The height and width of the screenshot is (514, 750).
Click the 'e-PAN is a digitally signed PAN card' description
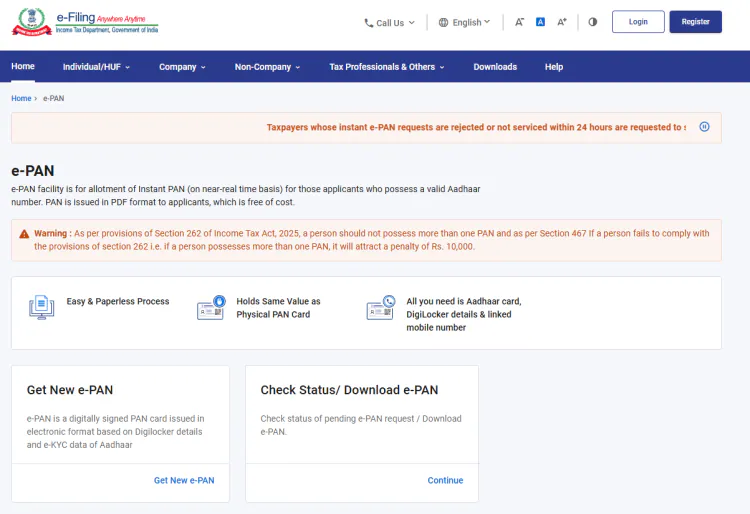tap(115, 431)
